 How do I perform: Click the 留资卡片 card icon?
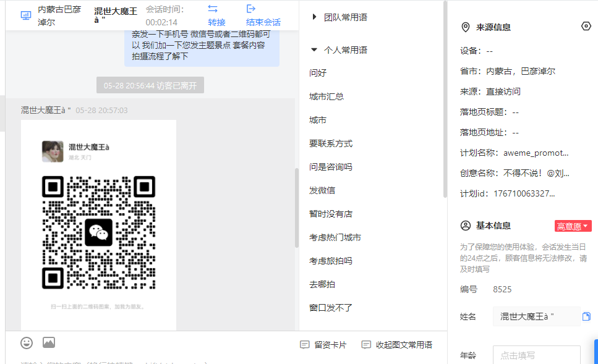305,345
